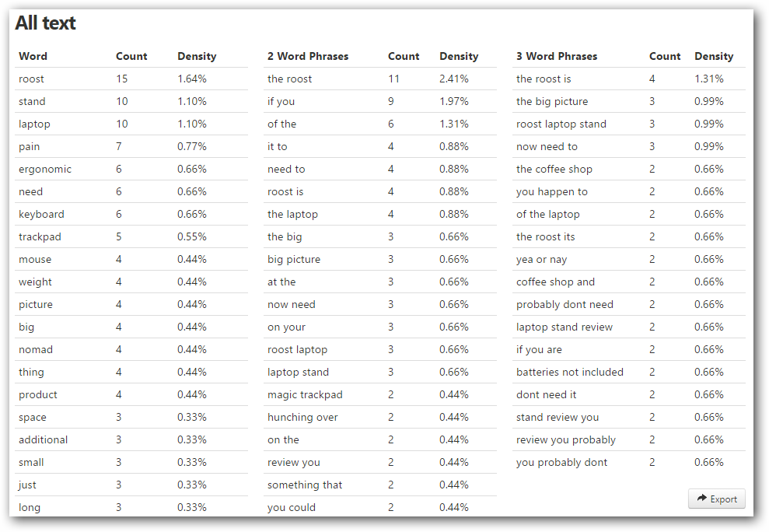Image resolution: width=769 pixels, height=532 pixels.
Task: Click the Export arrow icon
Action: (x=702, y=498)
